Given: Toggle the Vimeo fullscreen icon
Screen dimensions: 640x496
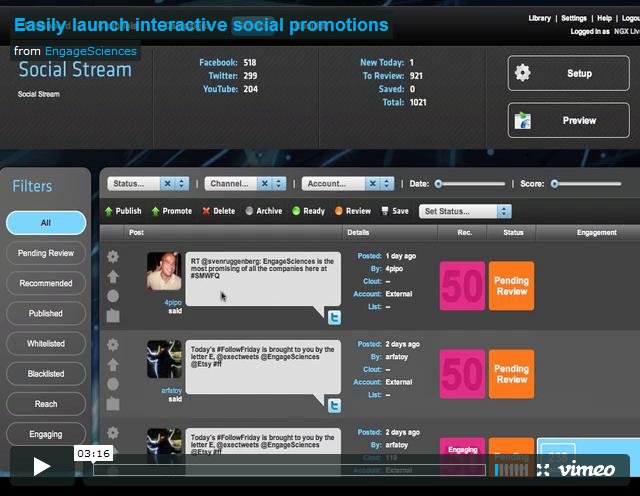Looking at the screenshot, I should [543, 470].
